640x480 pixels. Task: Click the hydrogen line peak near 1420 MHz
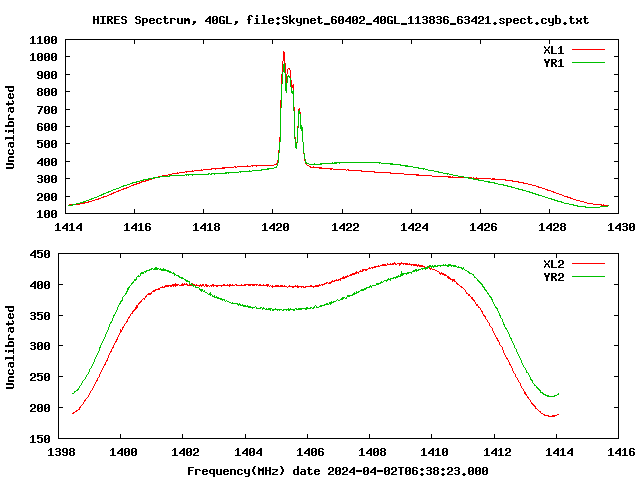[x=284, y=52]
